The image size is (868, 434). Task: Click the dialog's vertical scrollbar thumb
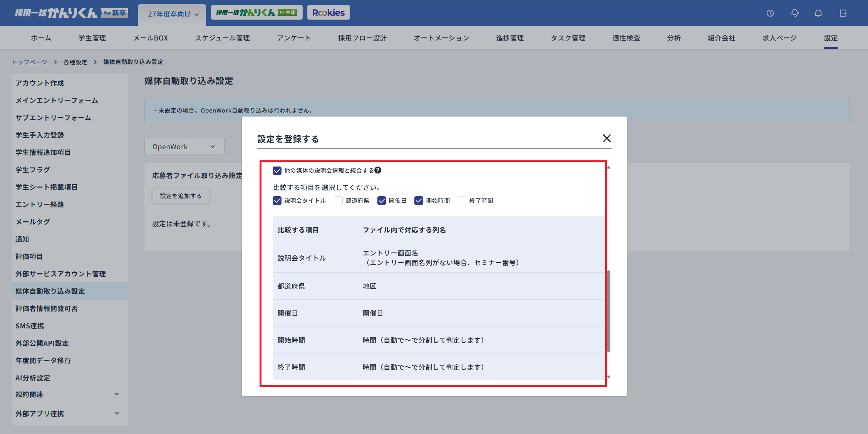[608, 311]
